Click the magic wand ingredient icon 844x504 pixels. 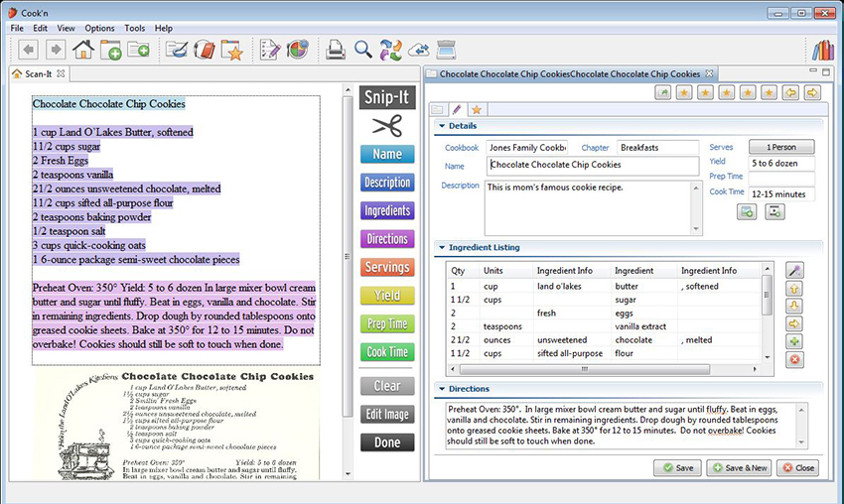[795, 271]
